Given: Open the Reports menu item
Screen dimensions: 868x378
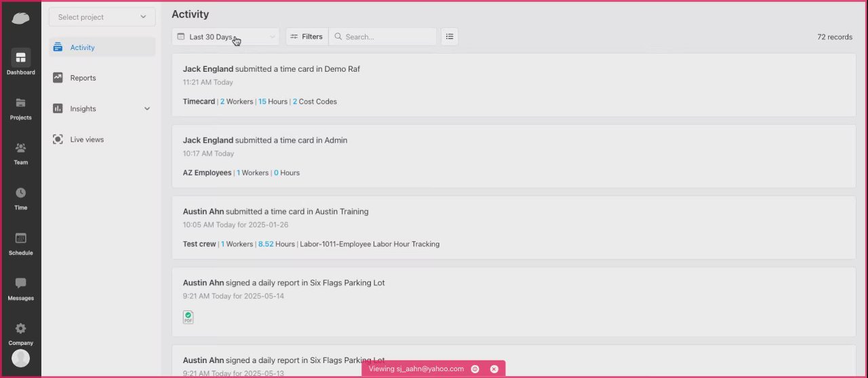Looking at the screenshot, I should 102,78.
